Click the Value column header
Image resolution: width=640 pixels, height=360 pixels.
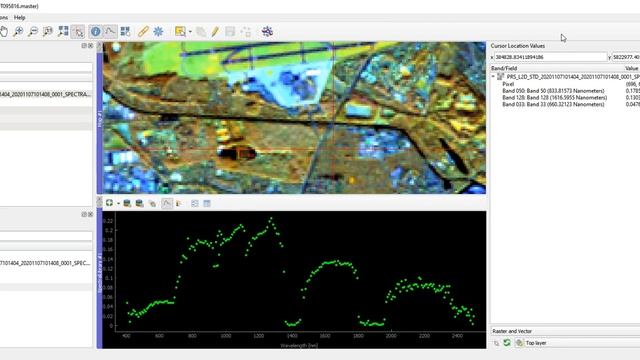tap(631, 68)
